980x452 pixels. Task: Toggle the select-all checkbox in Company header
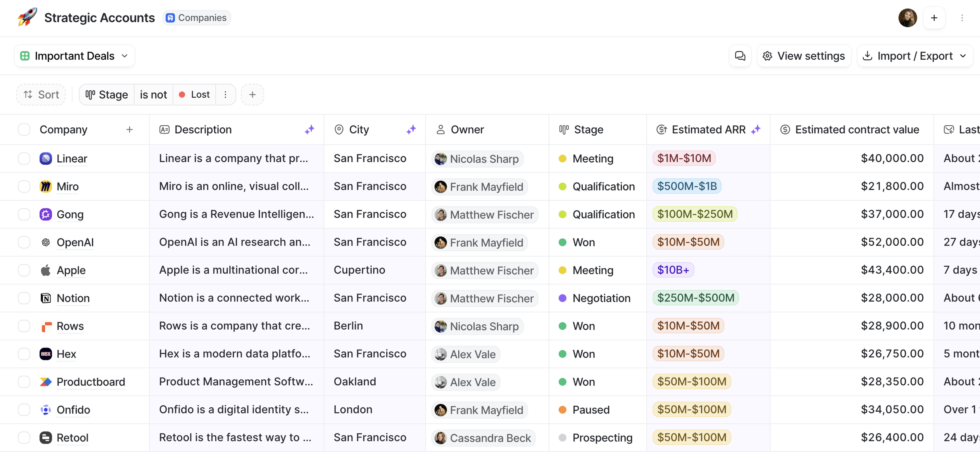pos(24,130)
